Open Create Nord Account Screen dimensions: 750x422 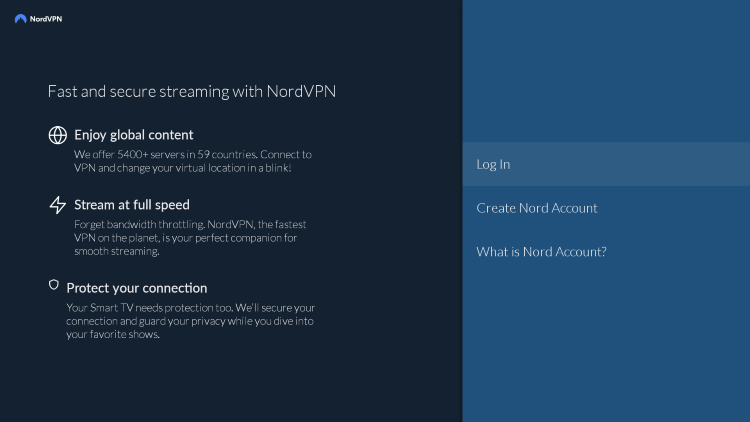tap(537, 208)
